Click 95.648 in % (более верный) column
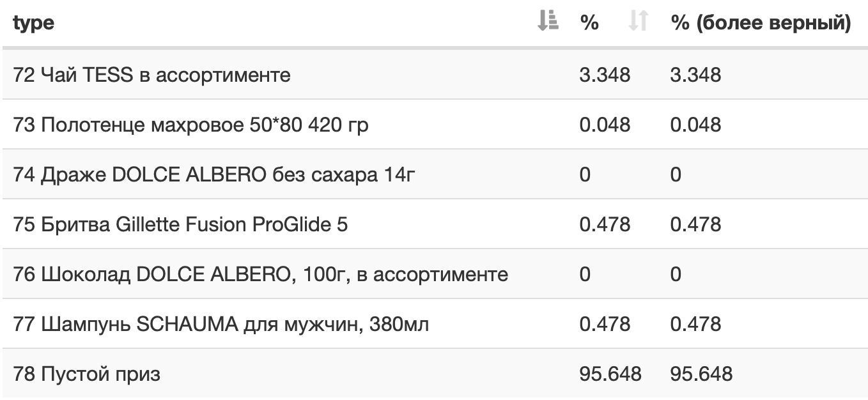 (x=701, y=374)
